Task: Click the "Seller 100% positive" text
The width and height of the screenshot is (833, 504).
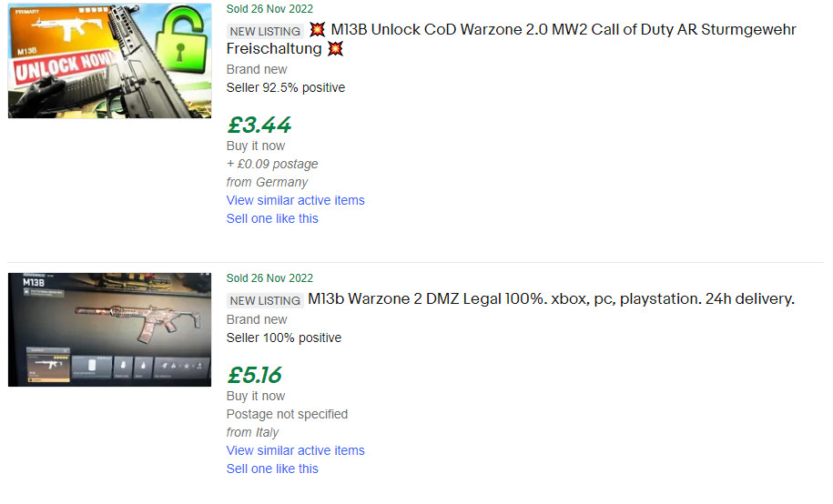Action: [284, 338]
